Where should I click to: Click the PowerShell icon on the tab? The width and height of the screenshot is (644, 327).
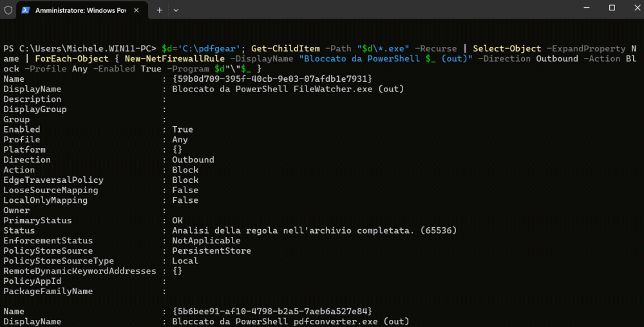[x=26, y=10]
